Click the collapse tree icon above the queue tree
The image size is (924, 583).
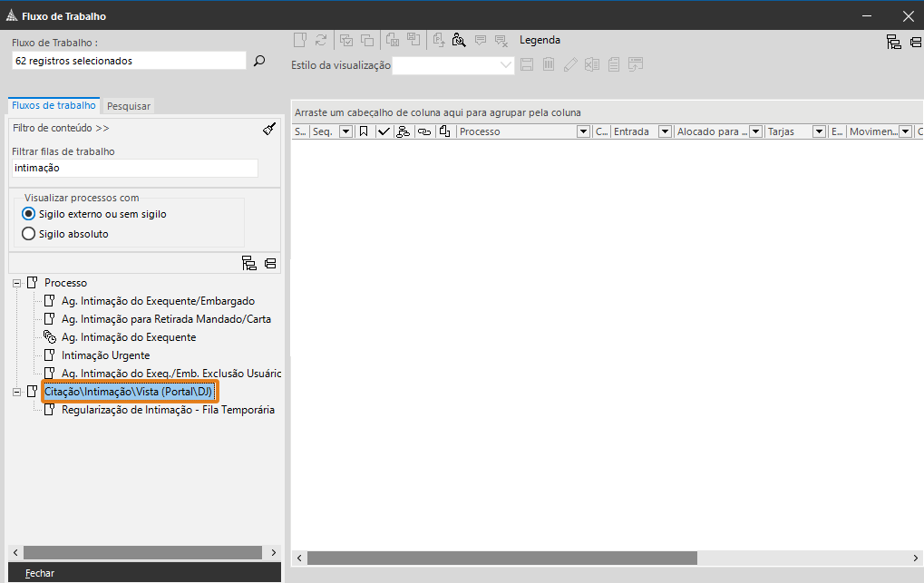270,264
